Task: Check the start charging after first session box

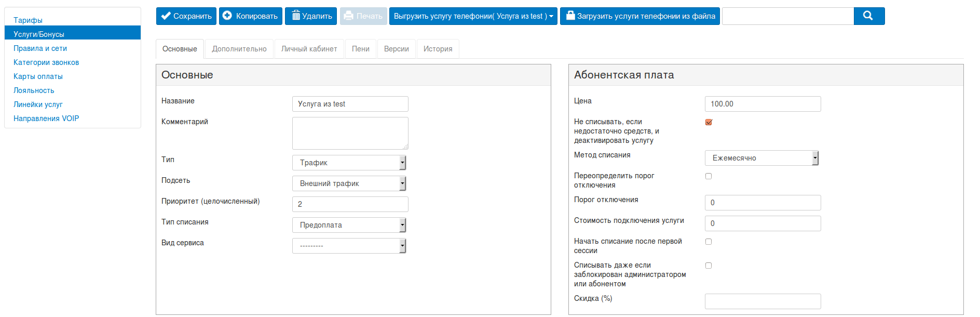Action: click(709, 242)
